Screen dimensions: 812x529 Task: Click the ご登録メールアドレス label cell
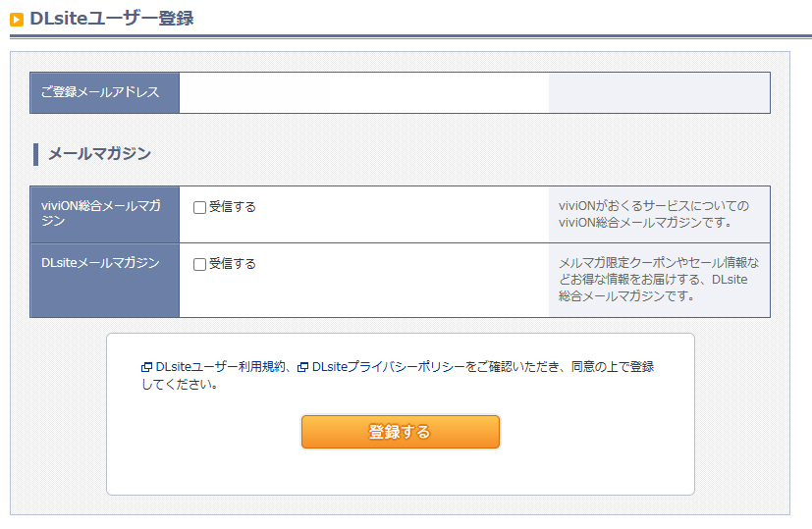coord(105,92)
